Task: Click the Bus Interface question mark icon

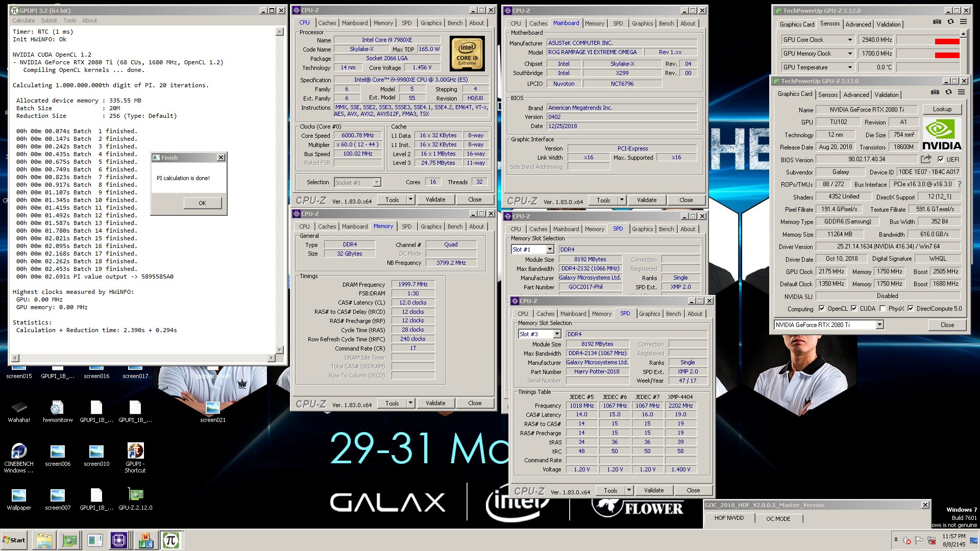Action: 960,184
